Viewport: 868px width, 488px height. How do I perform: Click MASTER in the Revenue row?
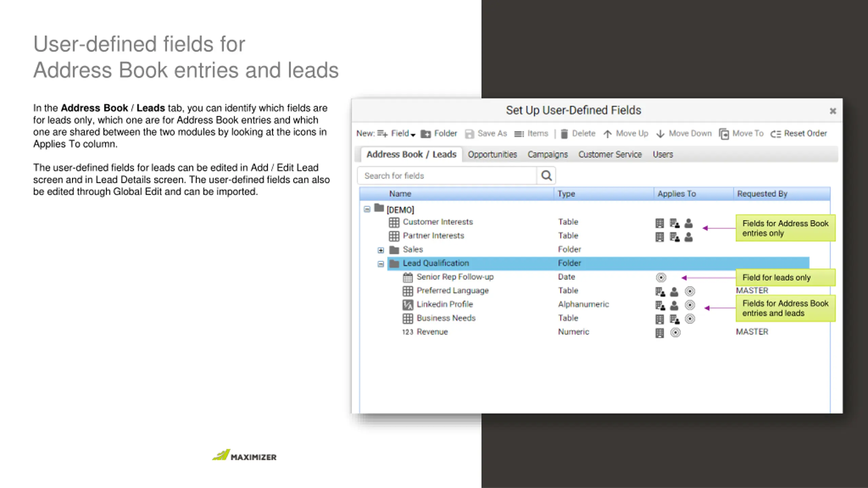coord(752,332)
